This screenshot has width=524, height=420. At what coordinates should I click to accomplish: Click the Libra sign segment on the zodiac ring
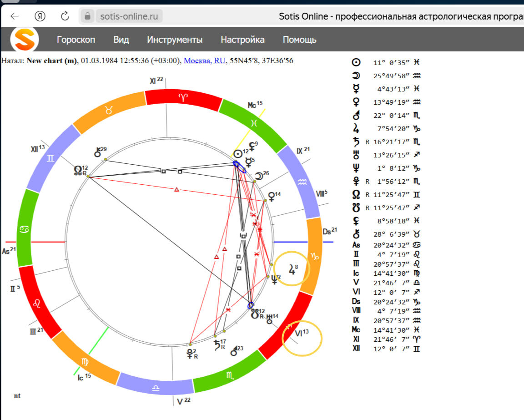coord(156,388)
